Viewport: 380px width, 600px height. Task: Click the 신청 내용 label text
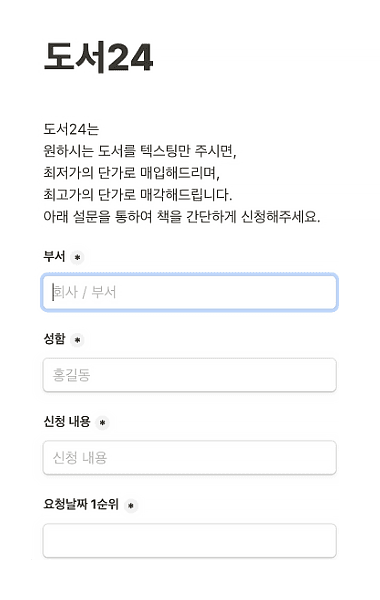(67, 422)
